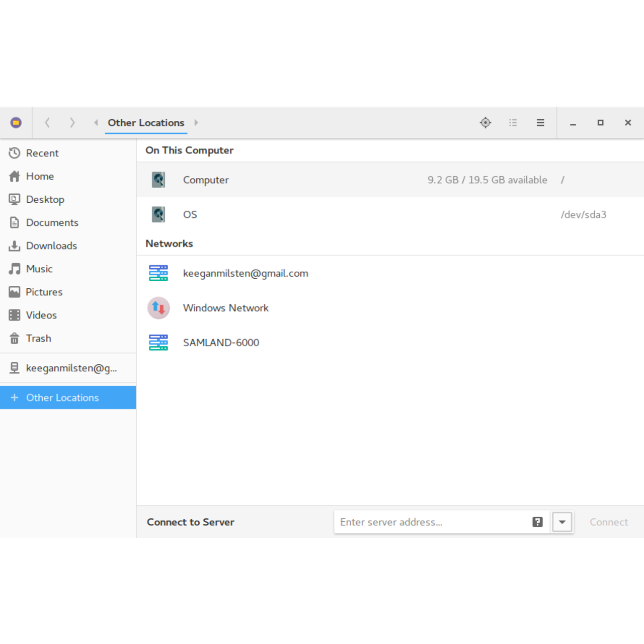Navigate back using the left arrow
The width and height of the screenshot is (644, 644).
pyautogui.click(x=47, y=122)
